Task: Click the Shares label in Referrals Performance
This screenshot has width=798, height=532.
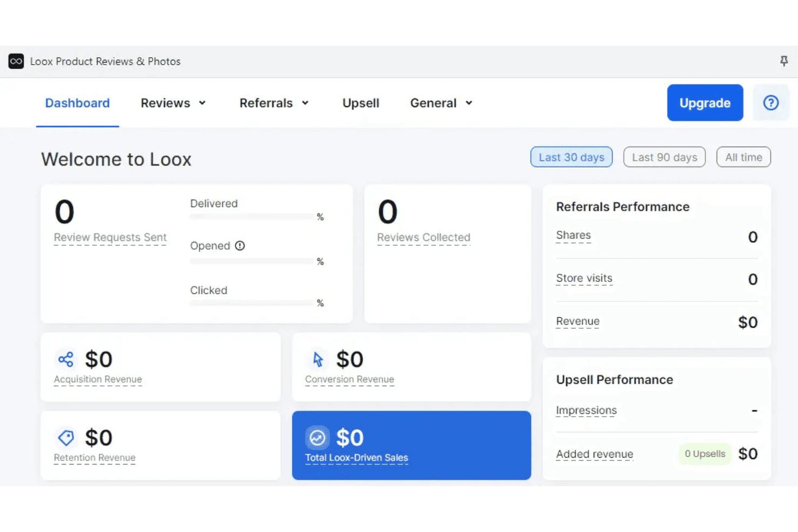Action: 573,236
